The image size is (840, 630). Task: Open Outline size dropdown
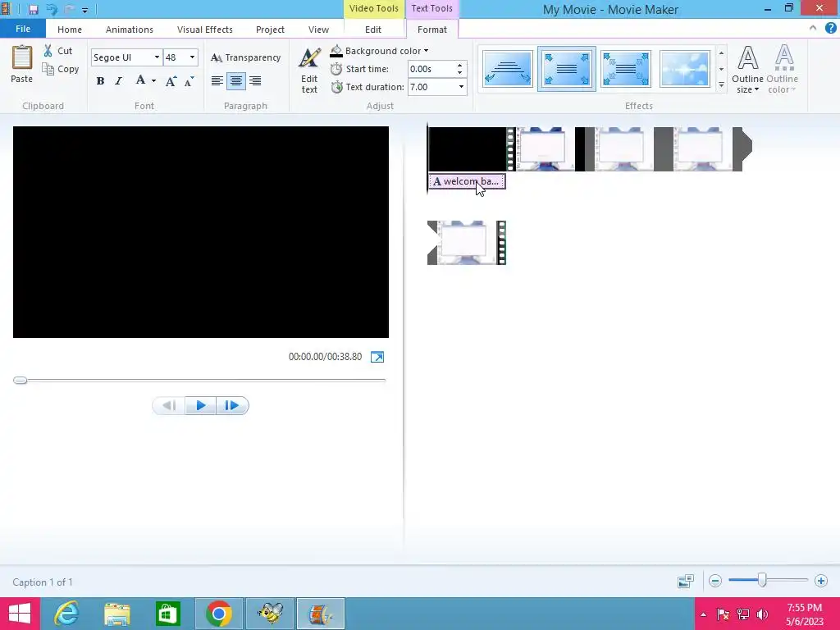(x=747, y=70)
